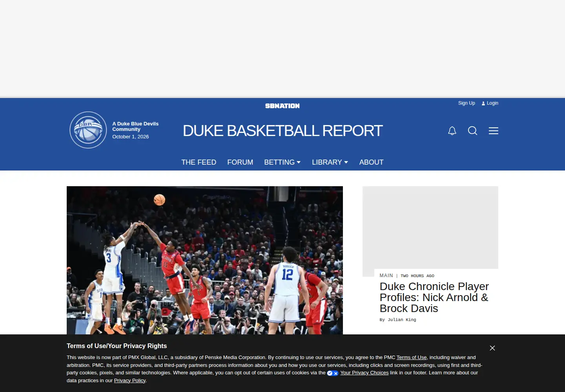Expand the Betting dropdown menu
The height and width of the screenshot is (392, 565).
[282, 162]
